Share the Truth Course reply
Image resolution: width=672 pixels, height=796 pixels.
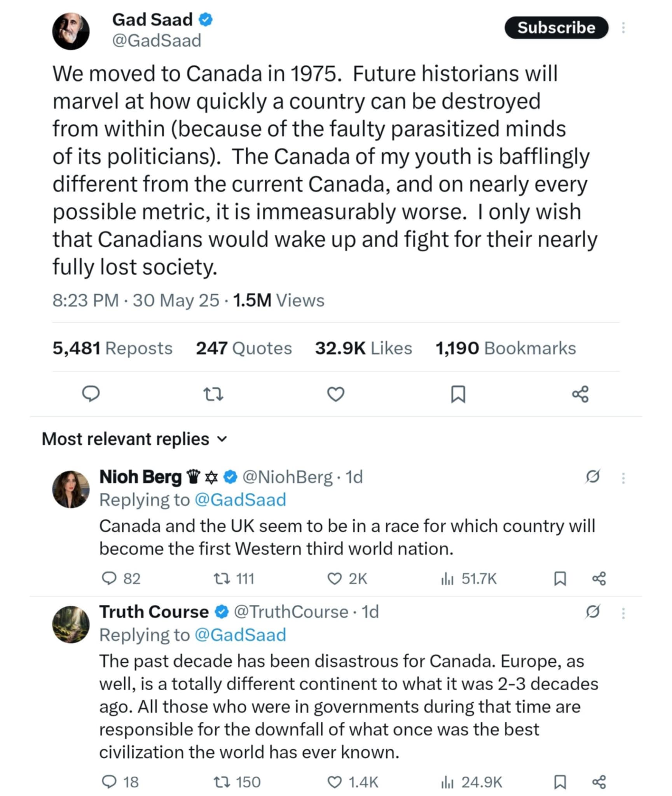pos(599,782)
